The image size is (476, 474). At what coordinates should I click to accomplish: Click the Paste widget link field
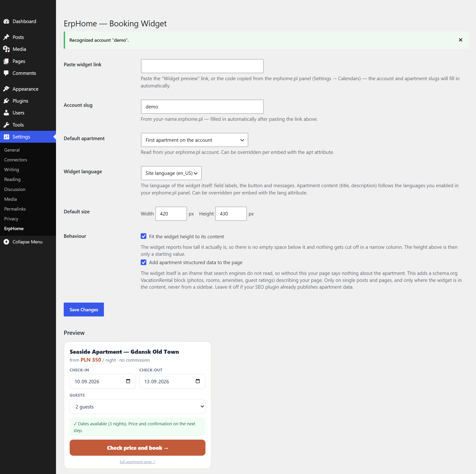[x=202, y=66]
